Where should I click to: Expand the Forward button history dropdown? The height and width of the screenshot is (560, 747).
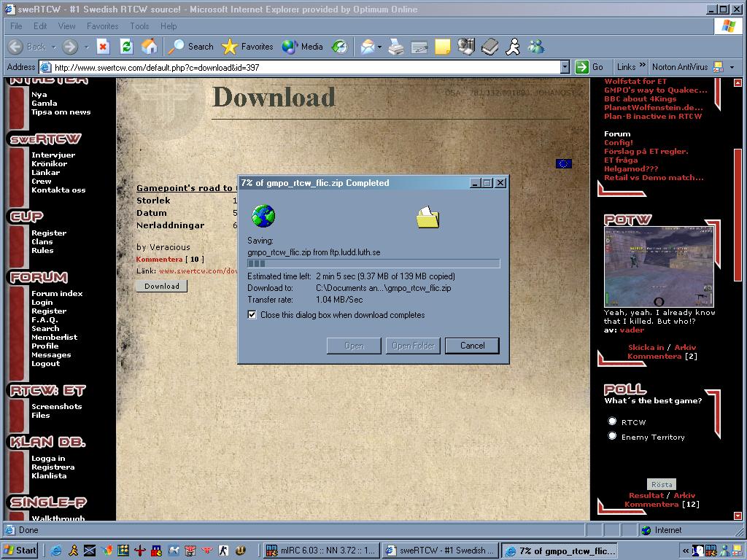pos(86,47)
